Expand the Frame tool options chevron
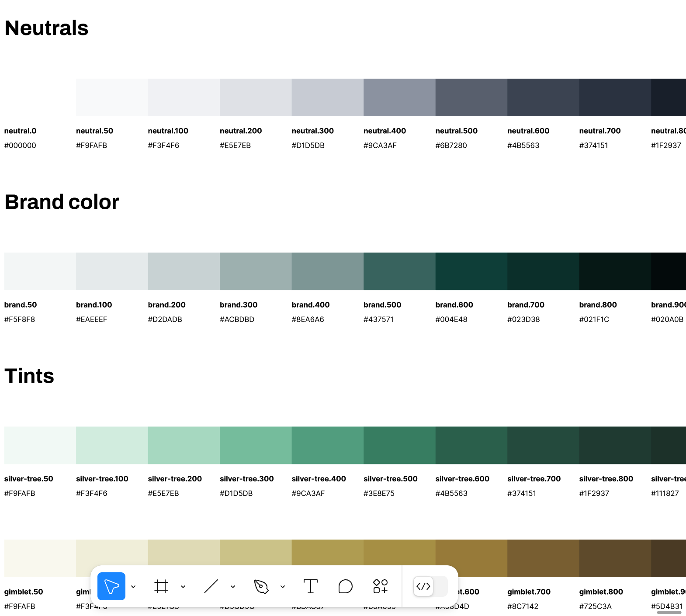Viewport: 686px width, 616px height. [x=183, y=587]
